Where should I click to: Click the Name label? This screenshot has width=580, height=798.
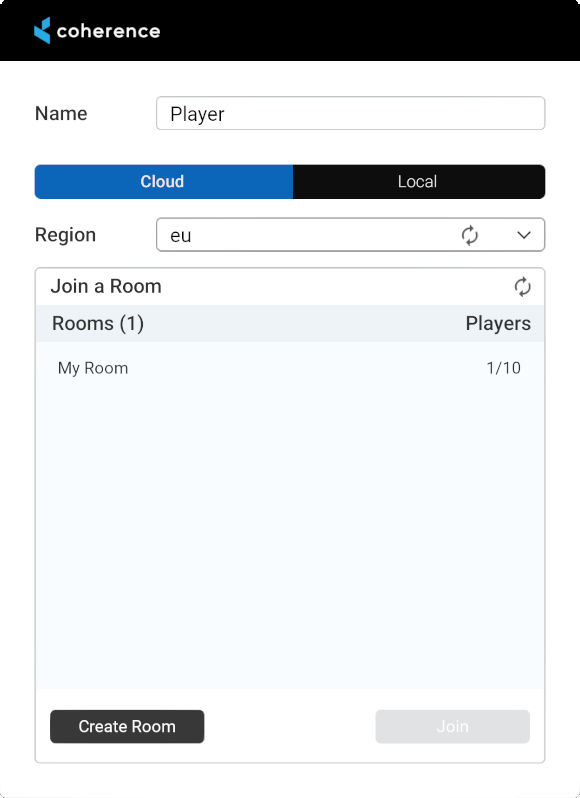point(61,113)
